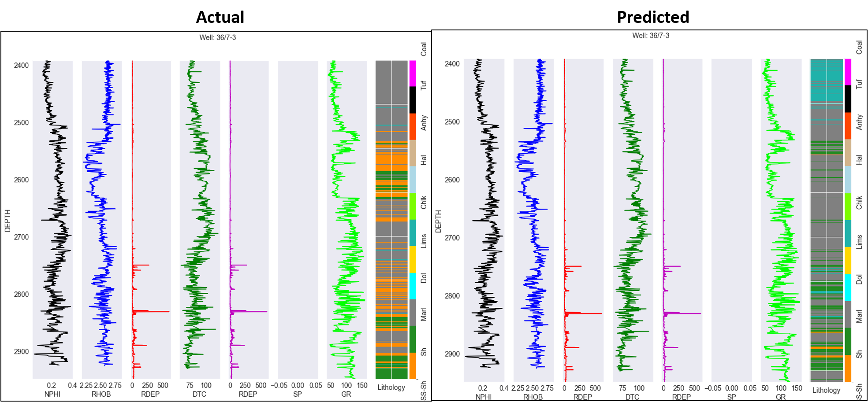
Task: Click the 'Predicted' figure title
Action: [653, 17]
